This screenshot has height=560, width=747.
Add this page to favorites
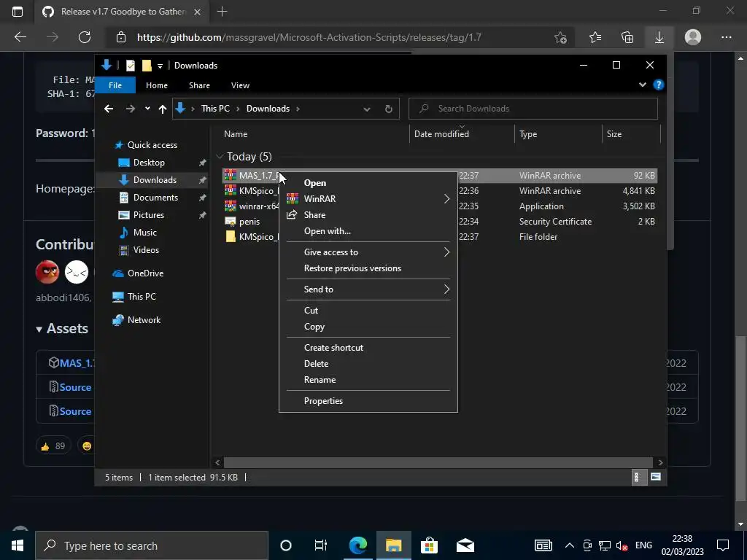[x=561, y=37]
